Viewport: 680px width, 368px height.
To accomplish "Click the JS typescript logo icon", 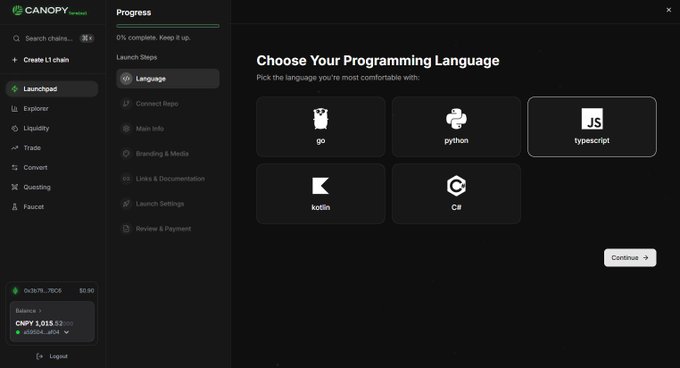I will click(x=592, y=119).
